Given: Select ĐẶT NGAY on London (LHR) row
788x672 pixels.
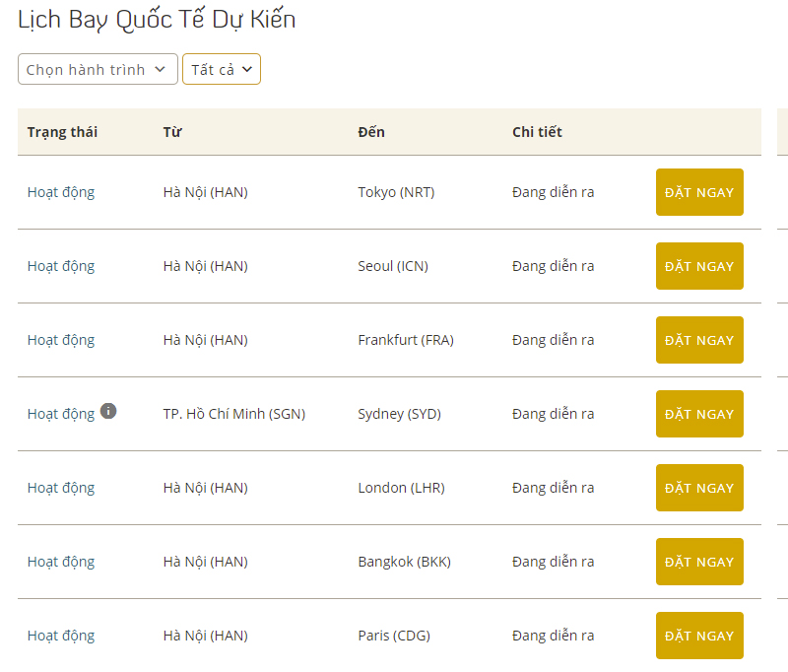Looking at the screenshot, I should coord(699,488).
